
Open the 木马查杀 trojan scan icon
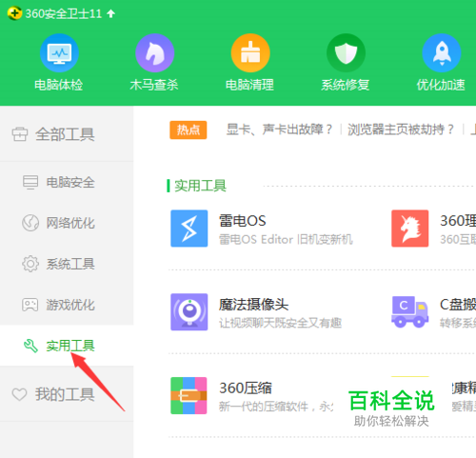tap(155, 52)
